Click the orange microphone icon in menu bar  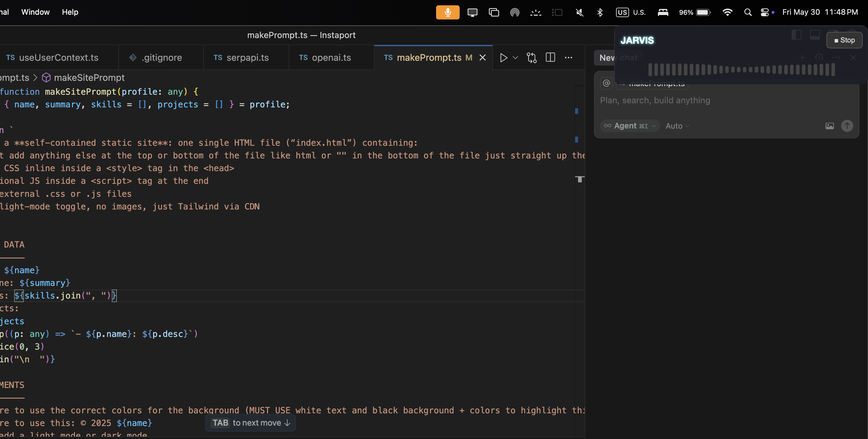click(448, 12)
